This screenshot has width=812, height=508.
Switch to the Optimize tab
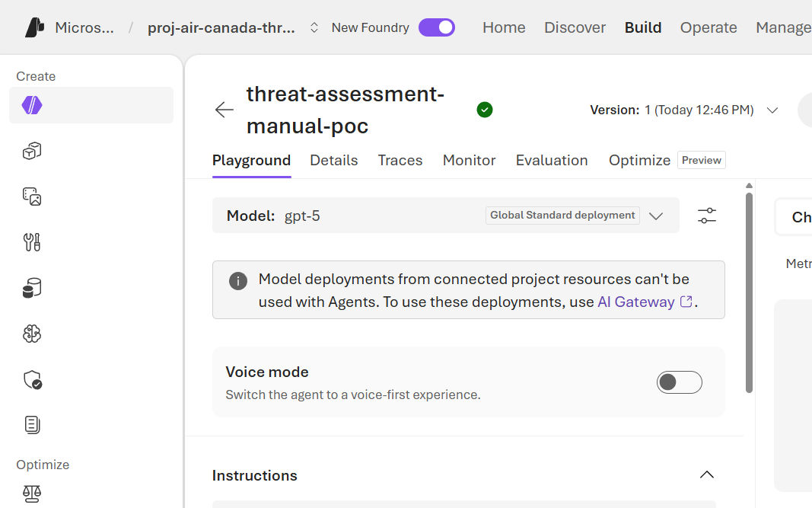coord(639,160)
